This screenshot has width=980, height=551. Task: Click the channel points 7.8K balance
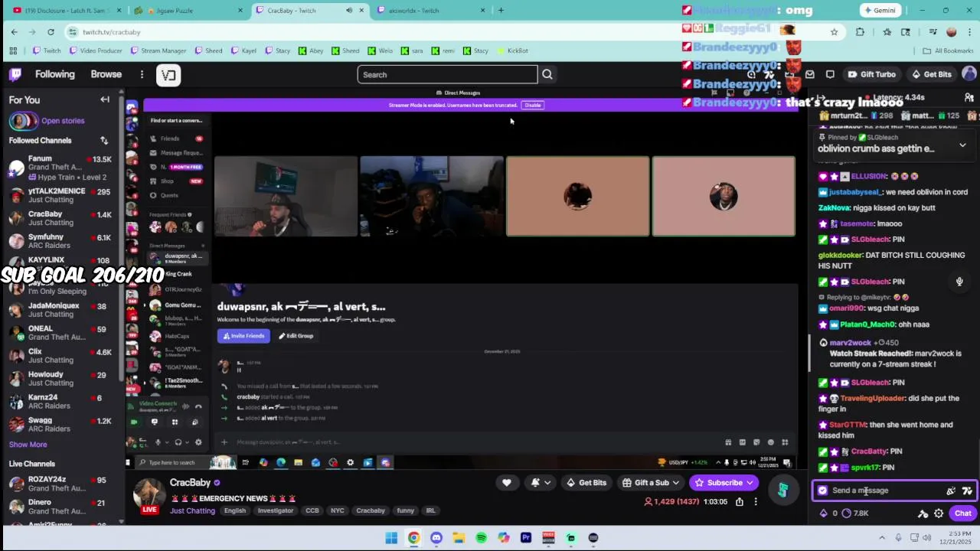[x=854, y=514]
